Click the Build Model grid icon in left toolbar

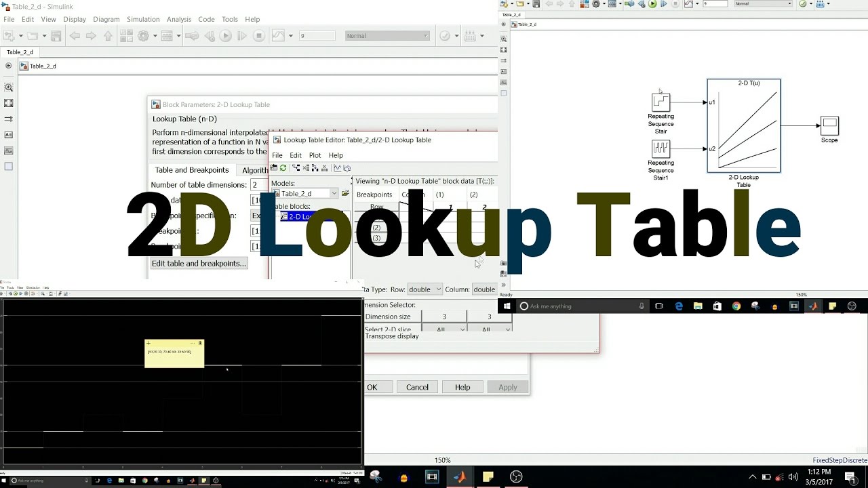pos(469,36)
